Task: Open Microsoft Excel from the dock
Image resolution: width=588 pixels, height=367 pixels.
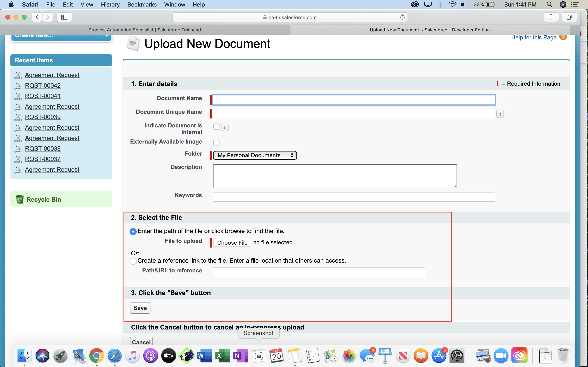Action: point(223,356)
